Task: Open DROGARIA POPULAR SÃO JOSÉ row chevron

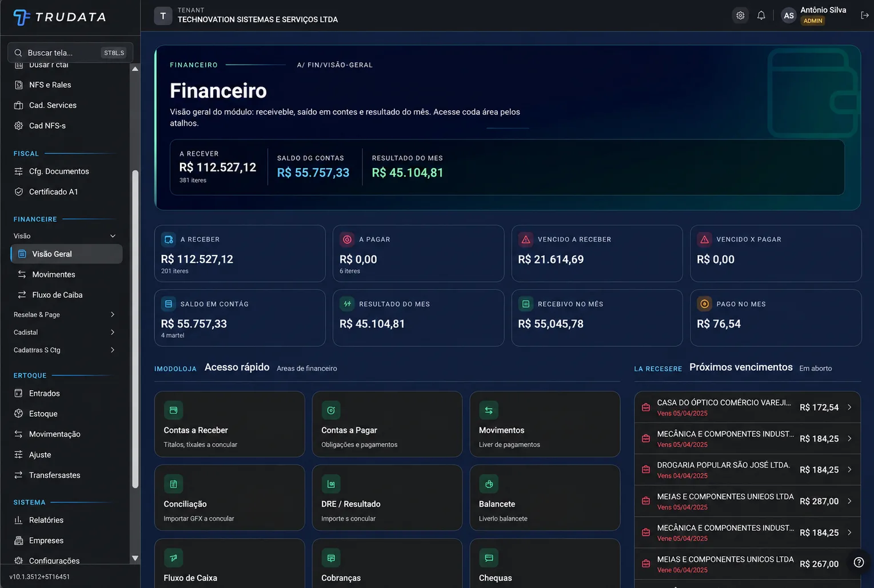Action: point(849,470)
